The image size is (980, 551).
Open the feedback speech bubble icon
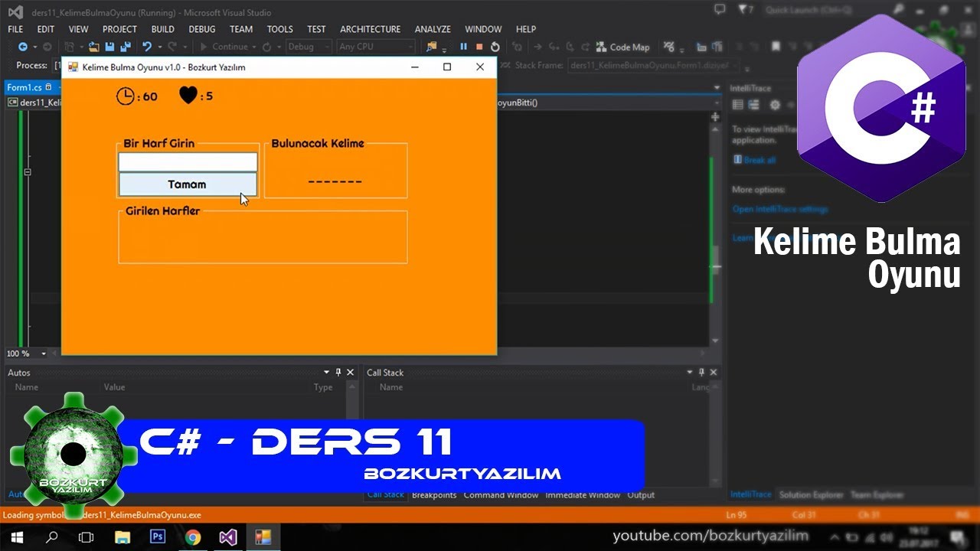pos(719,9)
